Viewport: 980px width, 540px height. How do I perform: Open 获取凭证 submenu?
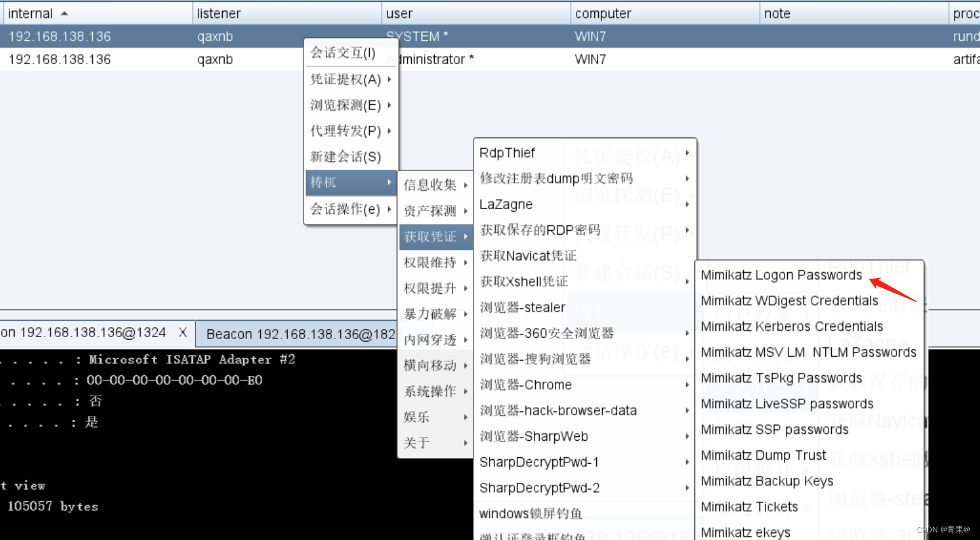coord(435,237)
